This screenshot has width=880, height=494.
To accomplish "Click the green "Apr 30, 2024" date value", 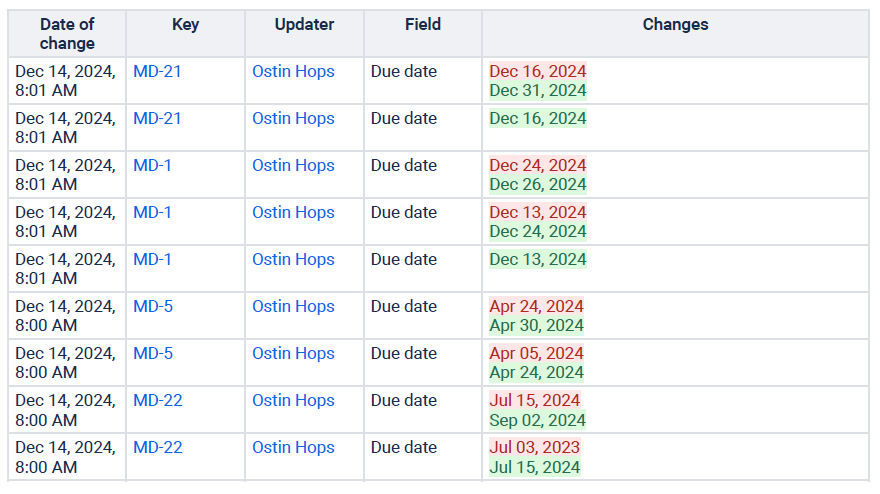I will pos(536,325).
